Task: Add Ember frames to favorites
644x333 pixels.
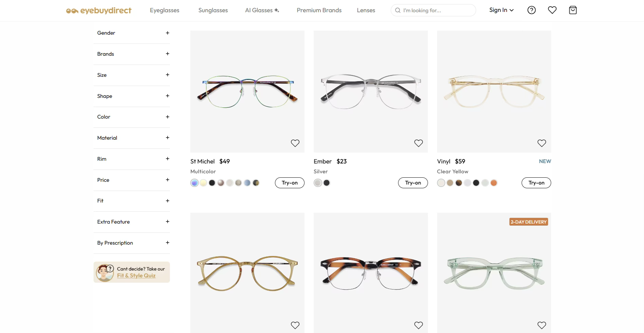Action: [x=418, y=143]
